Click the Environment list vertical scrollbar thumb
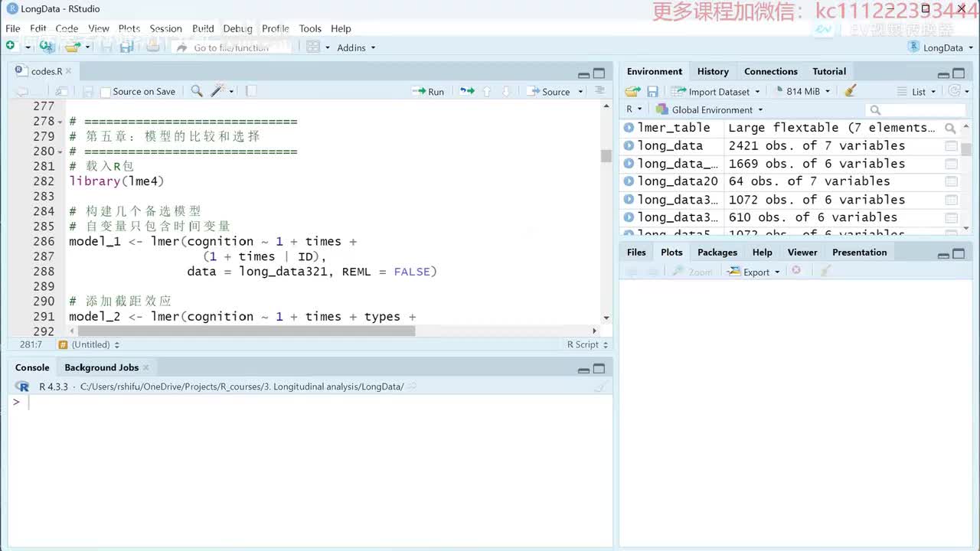 (966, 149)
